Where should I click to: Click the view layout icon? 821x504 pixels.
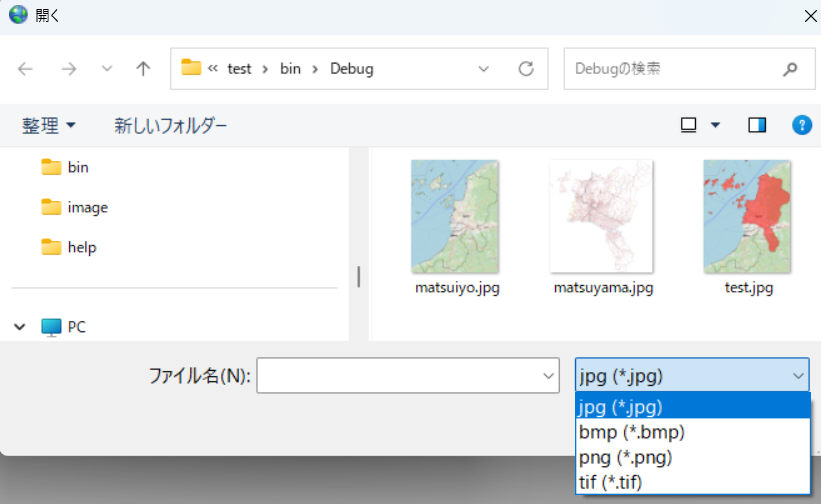[688, 125]
